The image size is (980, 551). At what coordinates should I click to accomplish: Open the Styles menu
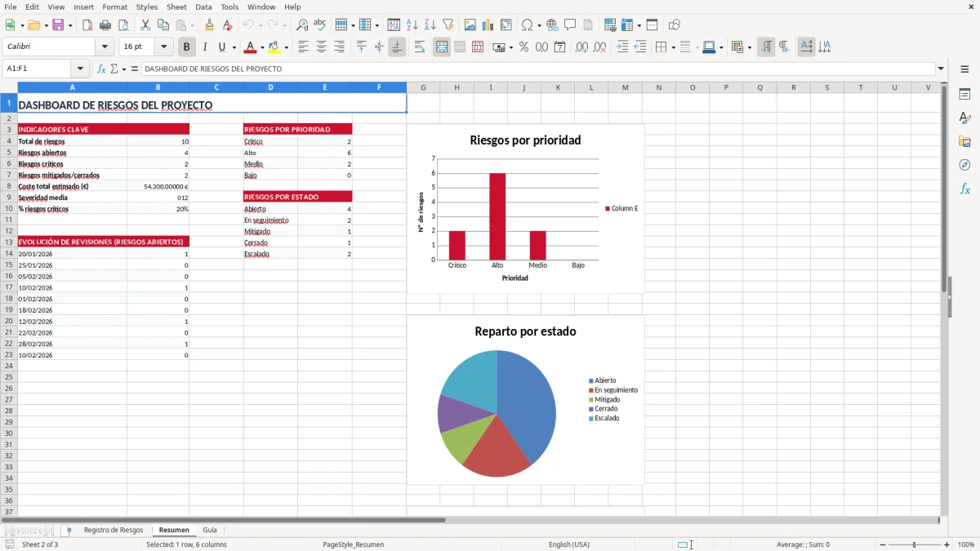147,7
